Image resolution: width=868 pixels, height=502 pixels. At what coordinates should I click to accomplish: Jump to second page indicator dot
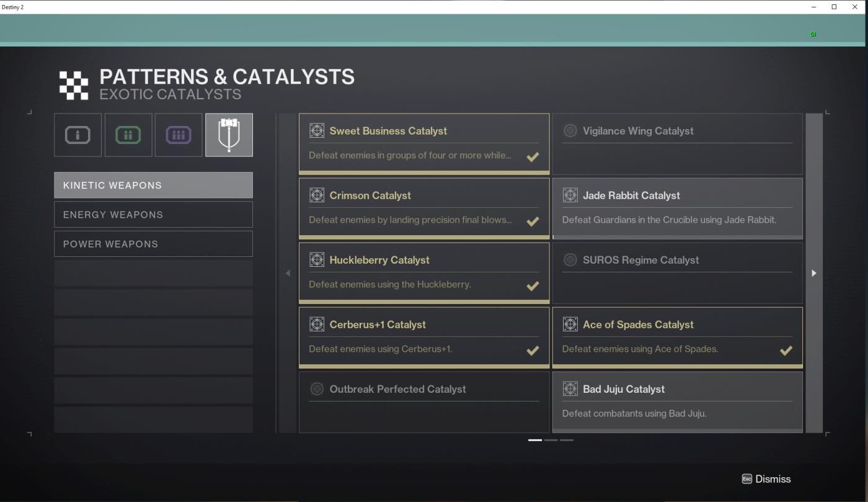pos(551,440)
